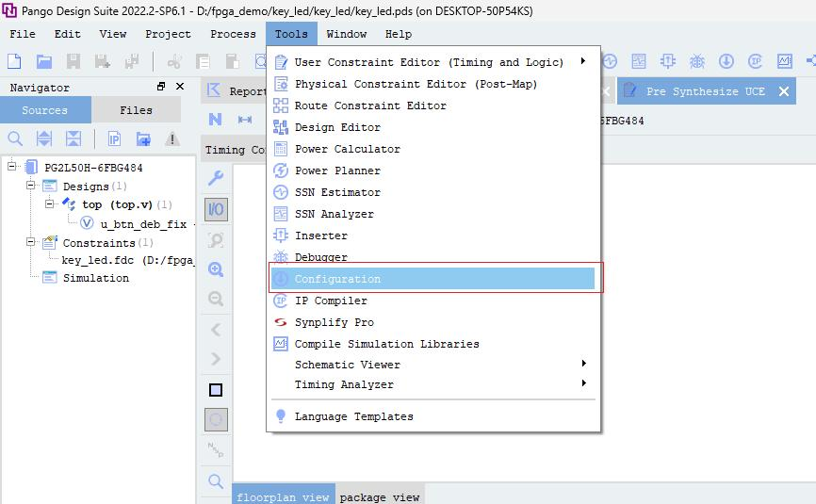The height and width of the screenshot is (504, 816).
Task: Click SSN Analyzer toolbar icon
Action: click(x=639, y=61)
